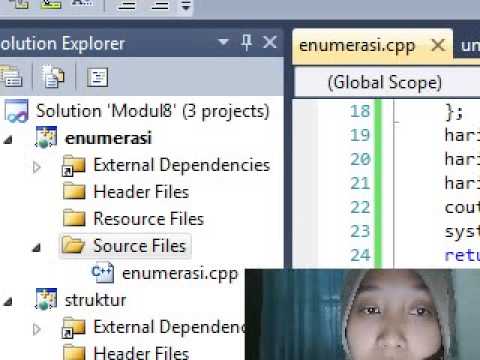Place cursor on the return statement line
480x360 pixels.
pos(462,255)
